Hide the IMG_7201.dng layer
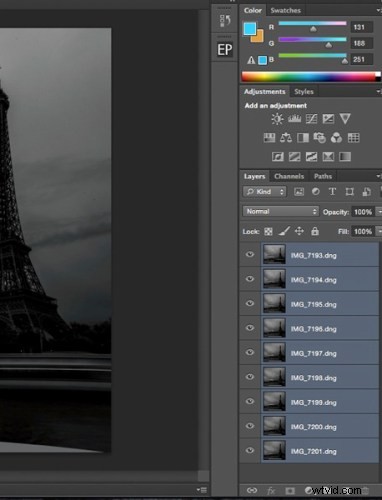The width and height of the screenshot is (382, 500). coord(250,451)
